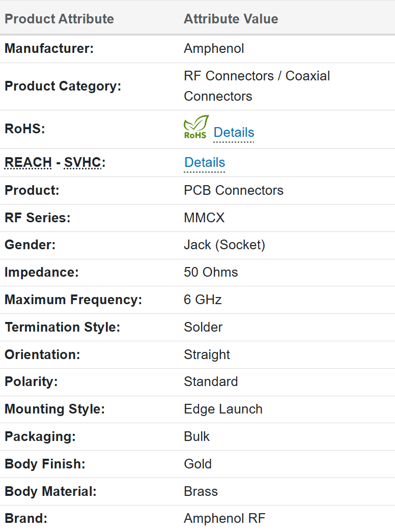Open the REACH - SVHC Details link
Screen dimensions: 395x532
pyautogui.click(x=205, y=162)
